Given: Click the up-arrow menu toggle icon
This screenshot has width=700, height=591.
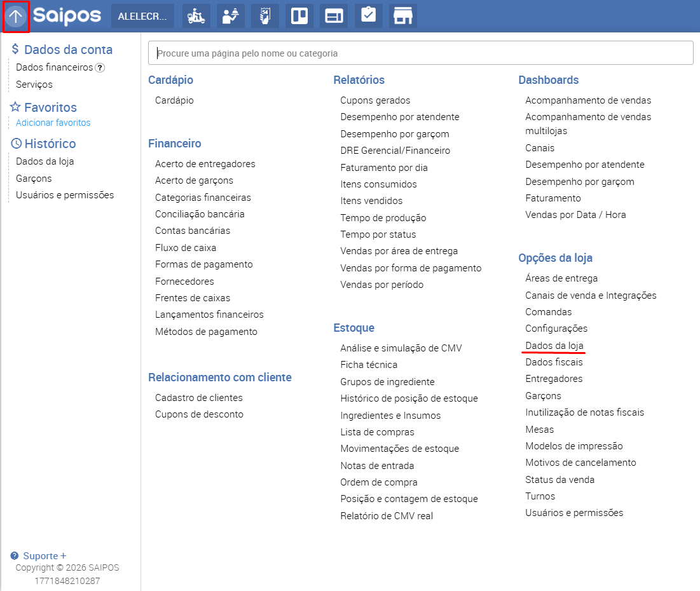Looking at the screenshot, I should click(x=16, y=17).
